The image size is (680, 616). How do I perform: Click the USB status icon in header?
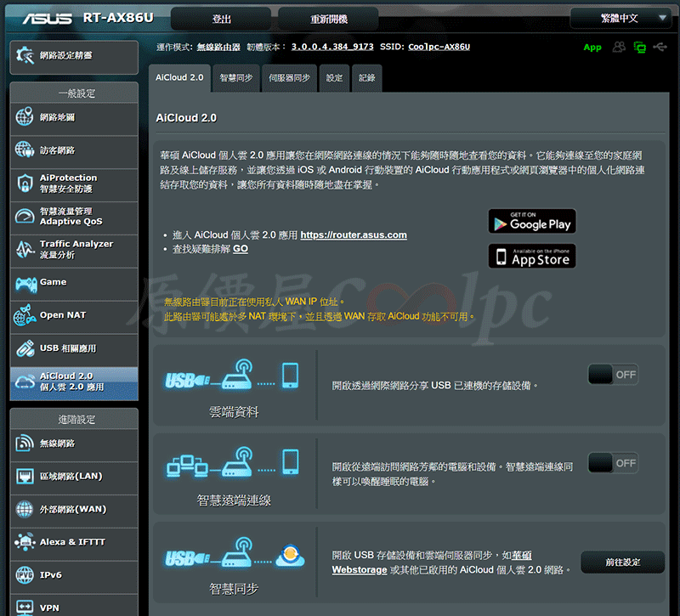click(660, 48)
